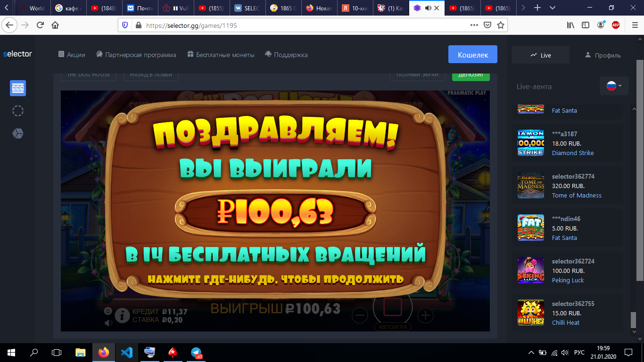This screenshot has width=644, height=362.
Task: Open PokerStars from the taskbar
Action: click(x=173, y=352)
